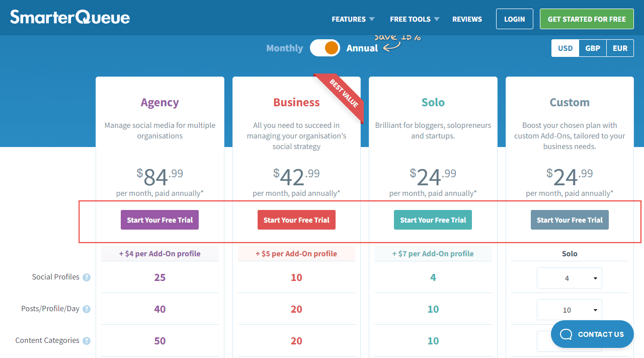The height and width of the screenshot is (358, 644).
Task: Switch currency to GBP
Action: (593, 48)
